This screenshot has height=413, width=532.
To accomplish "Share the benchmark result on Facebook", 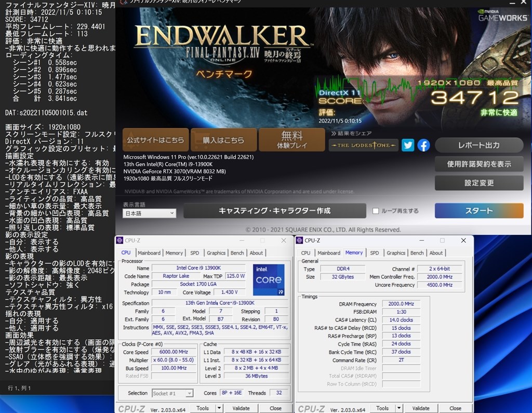I will tap(423, 145).
